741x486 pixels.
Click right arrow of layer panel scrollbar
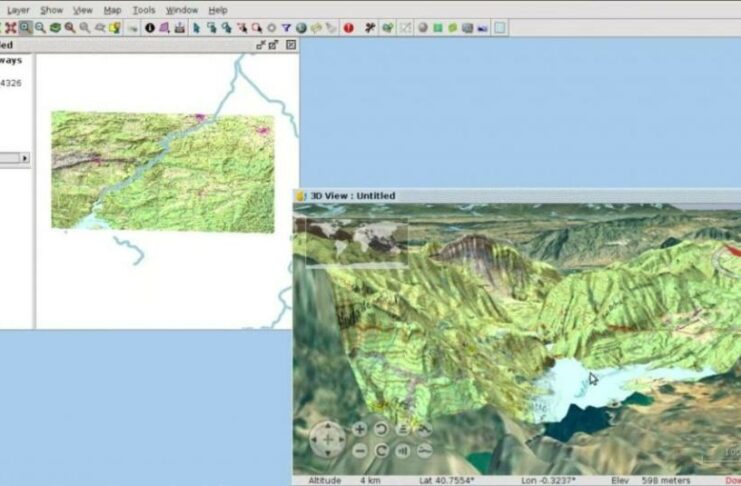click(x=24, y=158)
